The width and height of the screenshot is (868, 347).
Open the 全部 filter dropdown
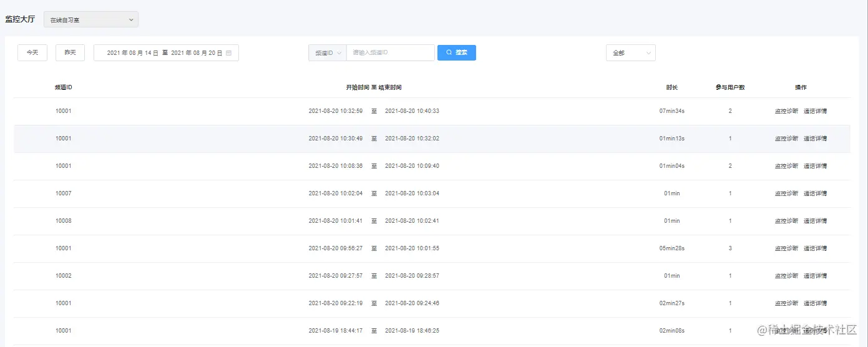click(x=630, y=53)
